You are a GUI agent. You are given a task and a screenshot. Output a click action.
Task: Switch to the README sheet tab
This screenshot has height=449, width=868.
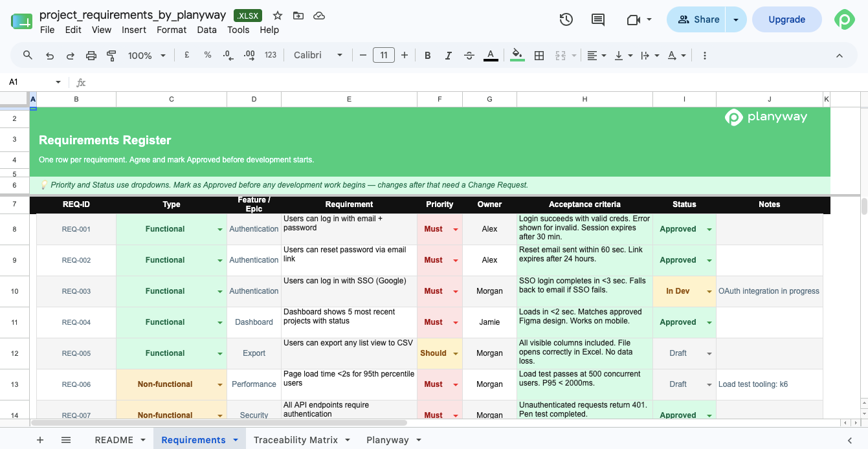(114, 440)
